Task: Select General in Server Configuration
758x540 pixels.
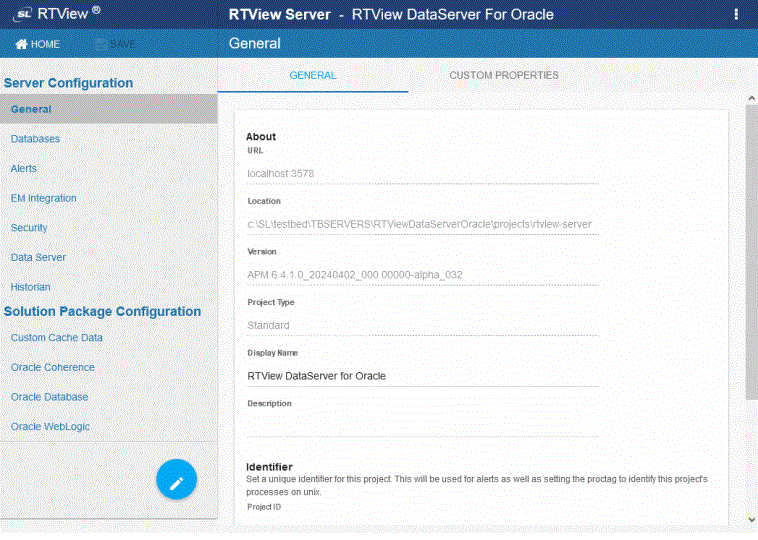Action: point(109,109)
